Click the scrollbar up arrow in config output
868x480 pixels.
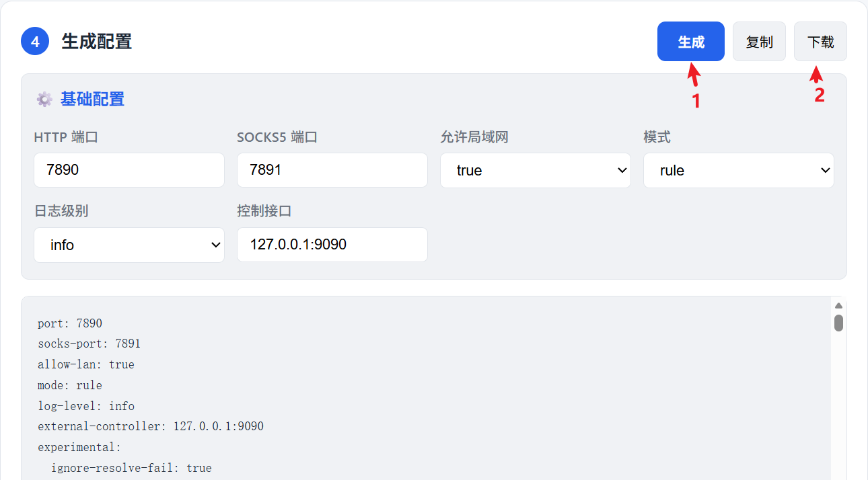point(838,306)
